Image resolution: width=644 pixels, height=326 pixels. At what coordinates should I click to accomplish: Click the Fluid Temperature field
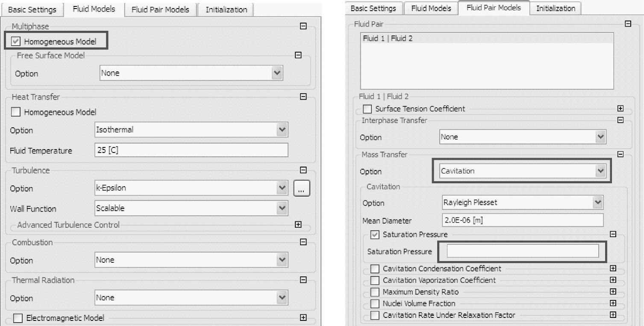[191, 150]
